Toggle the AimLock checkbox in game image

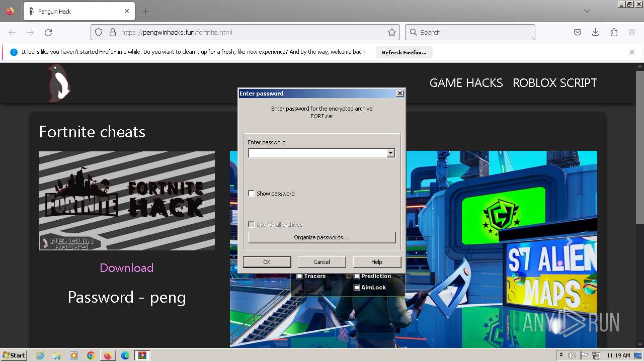click(357, 288)
